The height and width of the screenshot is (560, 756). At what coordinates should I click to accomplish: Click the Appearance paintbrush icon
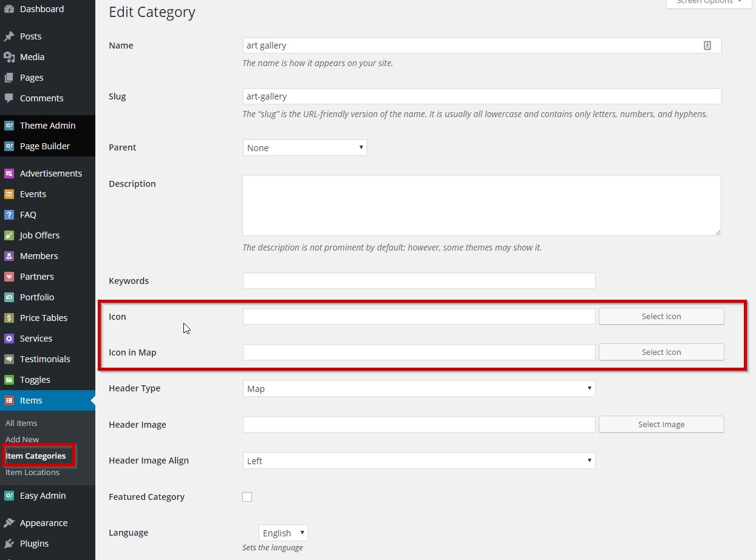pyautogui.click(x=9, y=523)
